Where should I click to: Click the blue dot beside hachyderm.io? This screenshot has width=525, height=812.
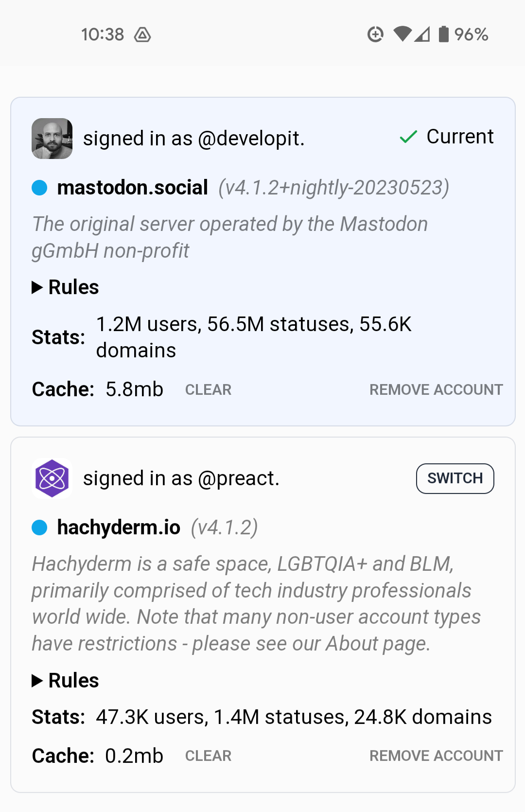pos(39,528)
